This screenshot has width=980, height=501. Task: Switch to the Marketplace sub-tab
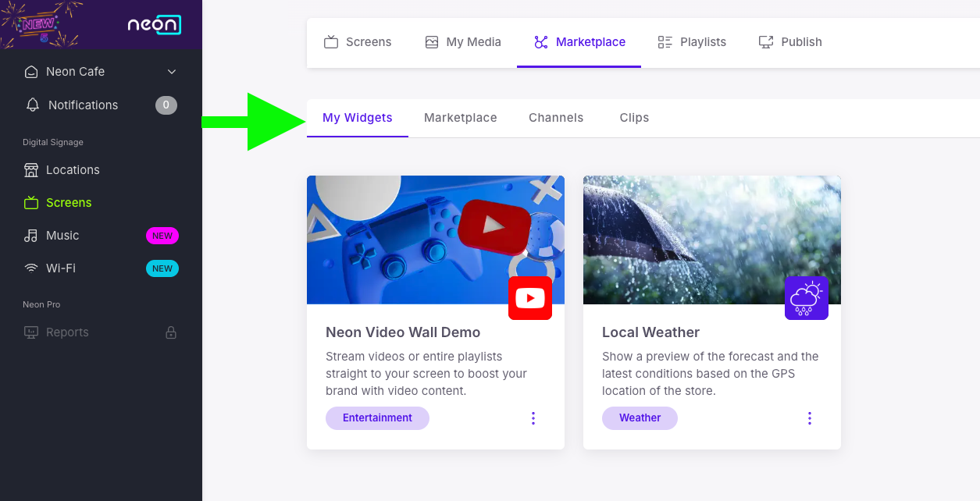[461, 118]
